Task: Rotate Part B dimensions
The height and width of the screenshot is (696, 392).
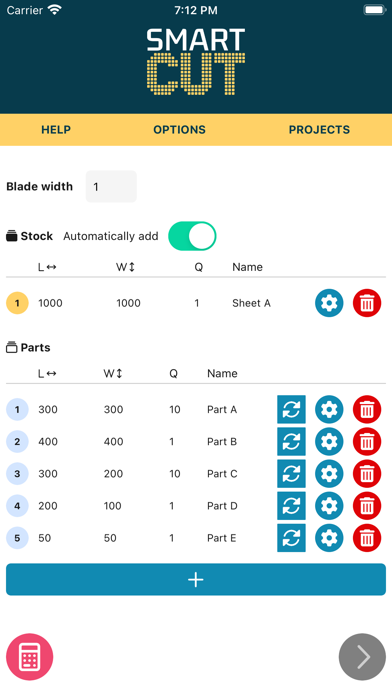Action: 291,441
